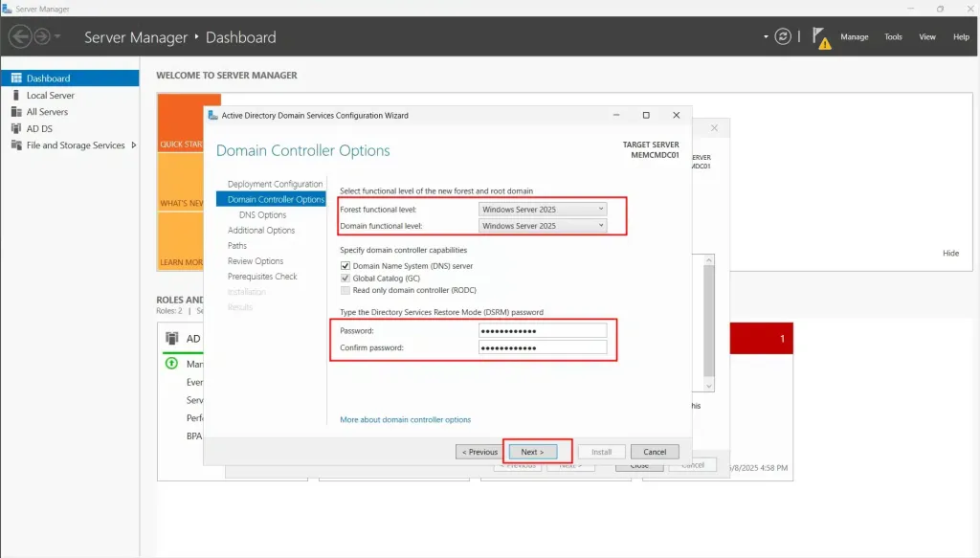Open the notifications flag icon

[x=820, y=36]
